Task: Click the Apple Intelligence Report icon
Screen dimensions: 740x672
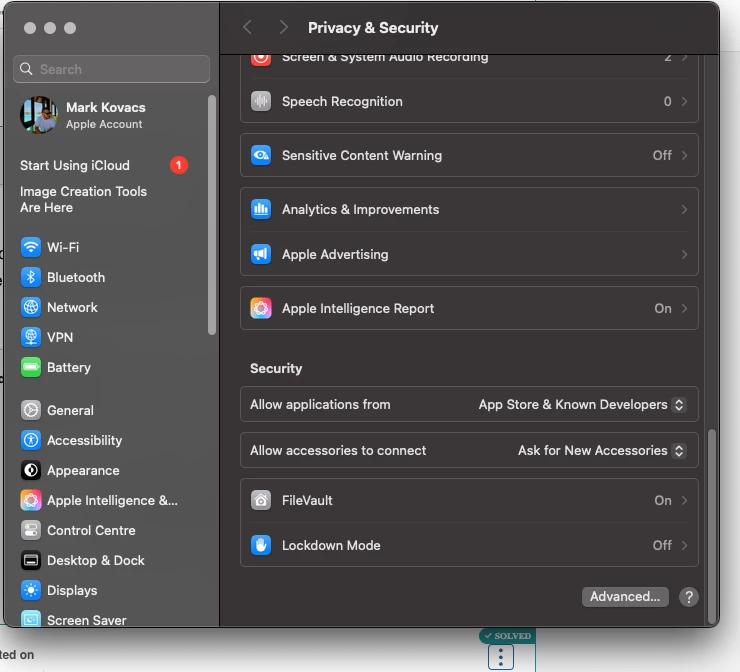Action: pos(261,308)
